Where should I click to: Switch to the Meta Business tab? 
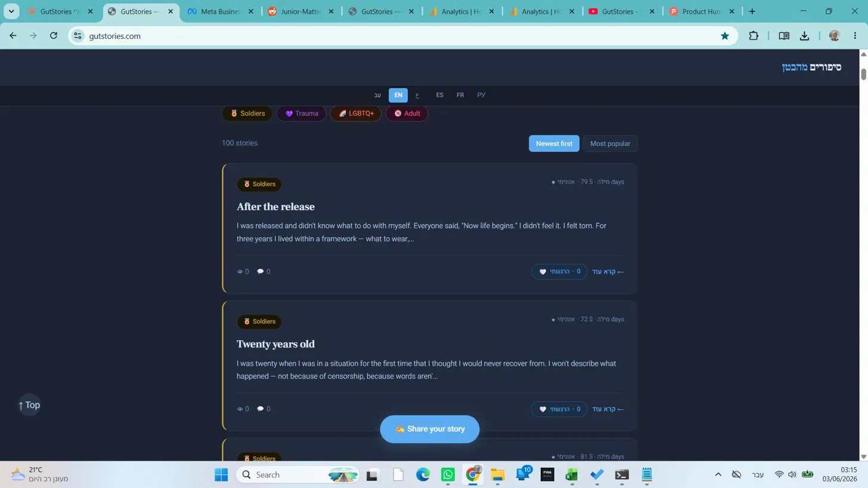point(220,11)
